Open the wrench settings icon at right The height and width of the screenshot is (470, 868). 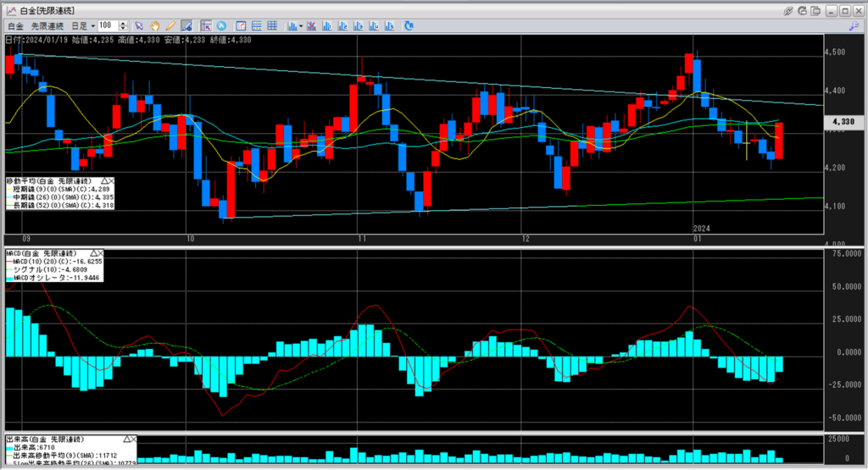point(854,26)
